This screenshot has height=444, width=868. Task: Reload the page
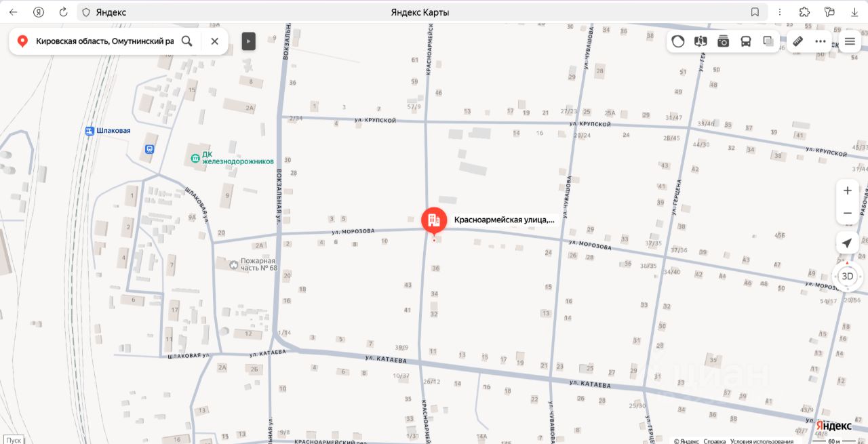[x=63, y=12]
